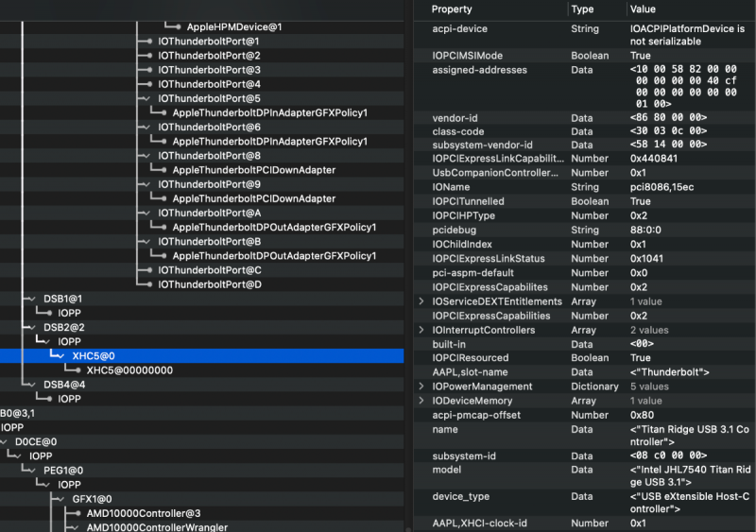Collapse the DSB4@4 tree node
The image size is (756, 532).
pos(32,385)
